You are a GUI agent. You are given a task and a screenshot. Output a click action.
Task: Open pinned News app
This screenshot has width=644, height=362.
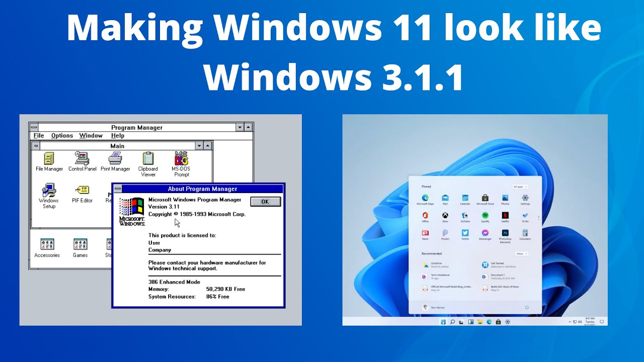(425, 235)
